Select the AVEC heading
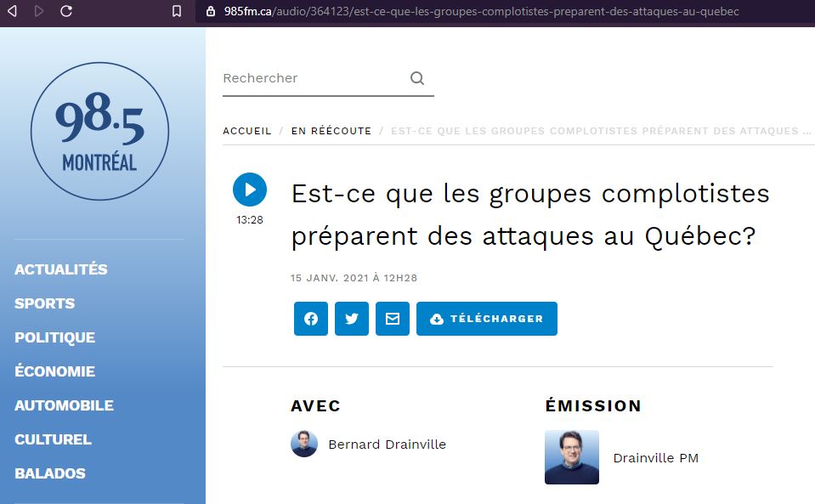Image resolution: width=815 pixels, height=504 pixels. pyautogui.click(x=315, y=405)
